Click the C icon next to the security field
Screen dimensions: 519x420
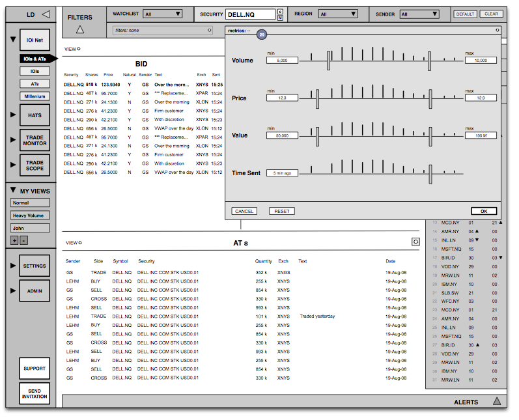tap(281, 12)
